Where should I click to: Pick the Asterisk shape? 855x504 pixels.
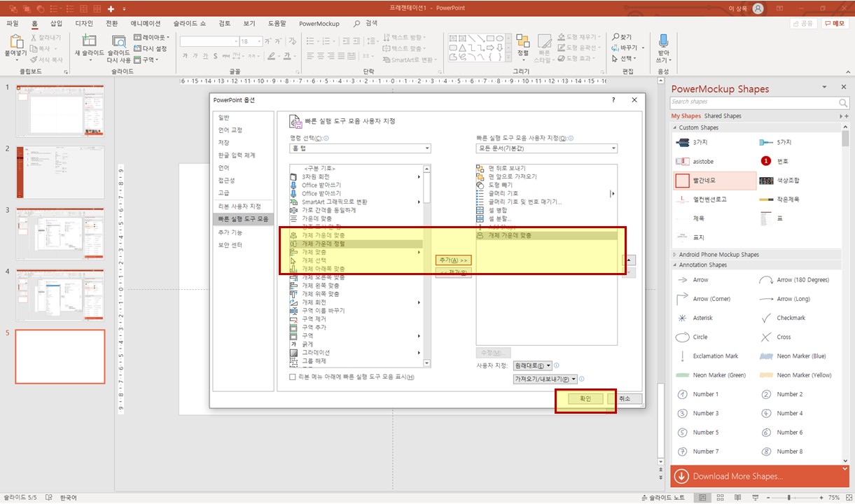[x=695, y=318]
